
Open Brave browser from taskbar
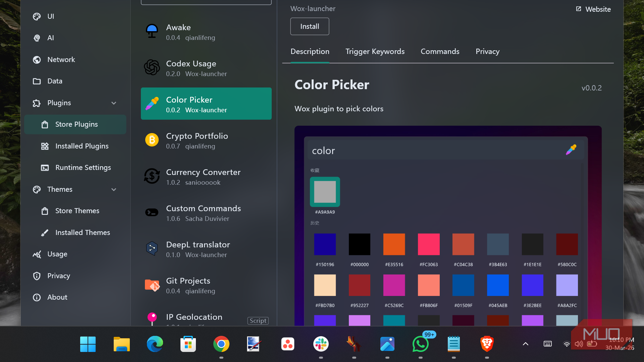pos(487,344)
